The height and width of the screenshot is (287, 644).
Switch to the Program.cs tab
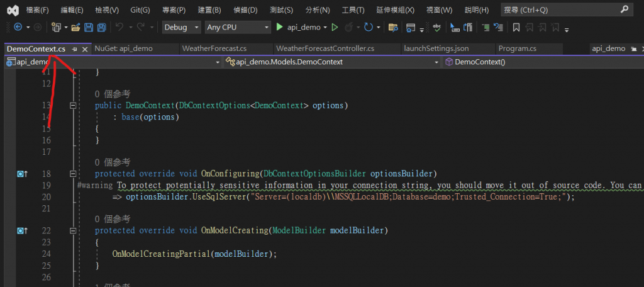[530, 48]
